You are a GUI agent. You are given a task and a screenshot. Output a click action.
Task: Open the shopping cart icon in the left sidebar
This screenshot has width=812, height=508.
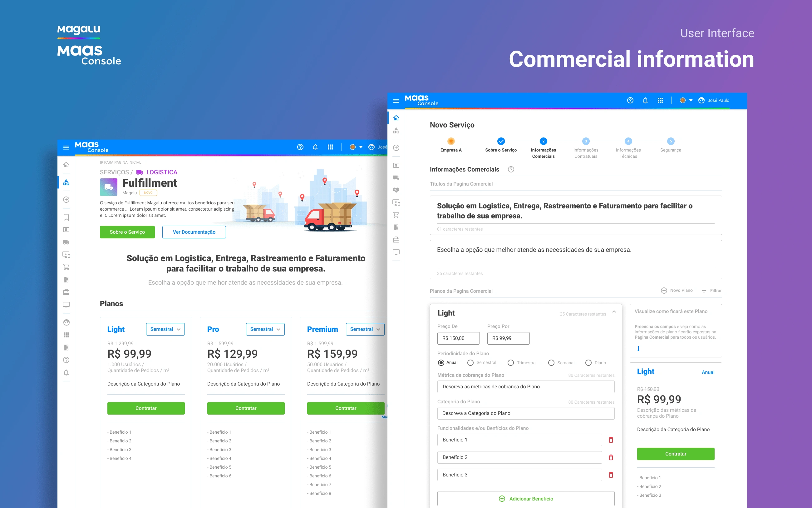tap(66, 267)
